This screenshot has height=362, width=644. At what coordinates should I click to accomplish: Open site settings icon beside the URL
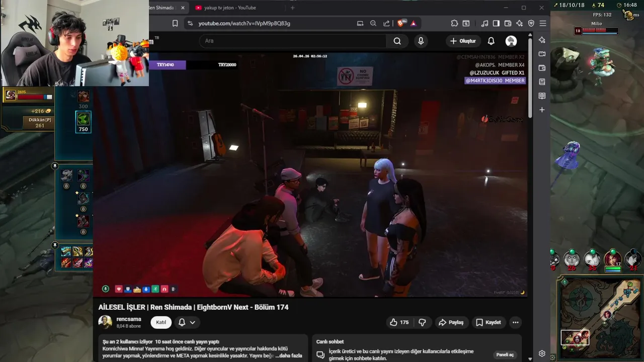pos(190,23)
